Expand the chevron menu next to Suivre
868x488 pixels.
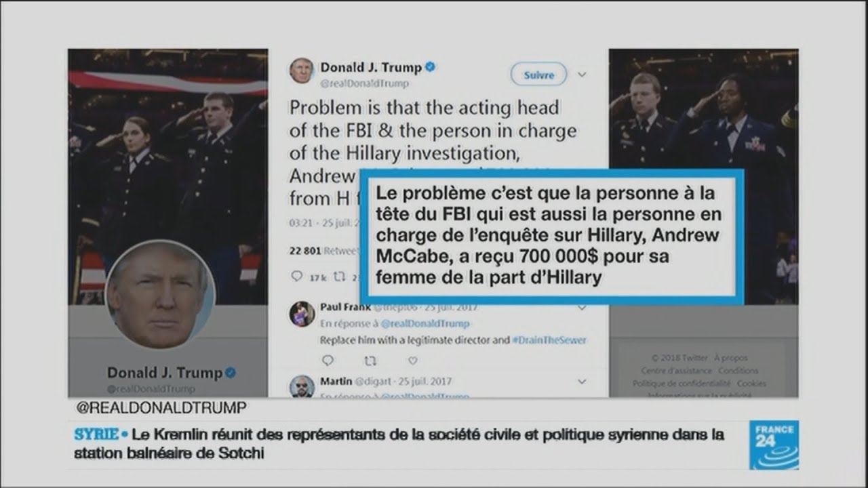[582, 75]
